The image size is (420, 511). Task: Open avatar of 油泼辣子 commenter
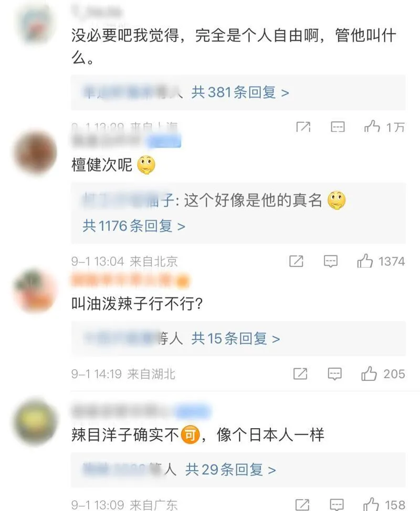(x=35, y=290)
